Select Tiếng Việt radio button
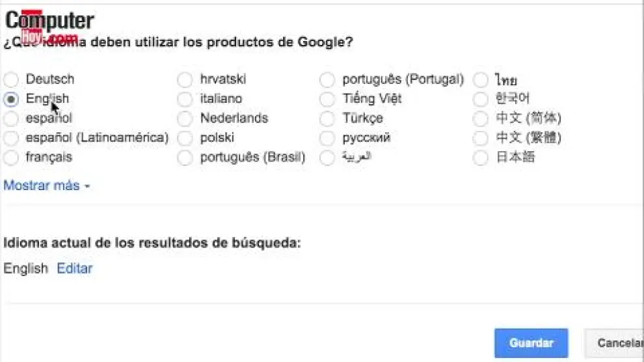The width and height of the screenshot is (644, 362). click(x=328, y=99)
